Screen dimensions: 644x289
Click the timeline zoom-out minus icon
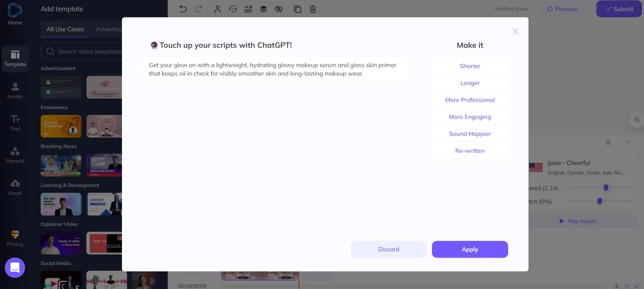click(x=627, y=286)
